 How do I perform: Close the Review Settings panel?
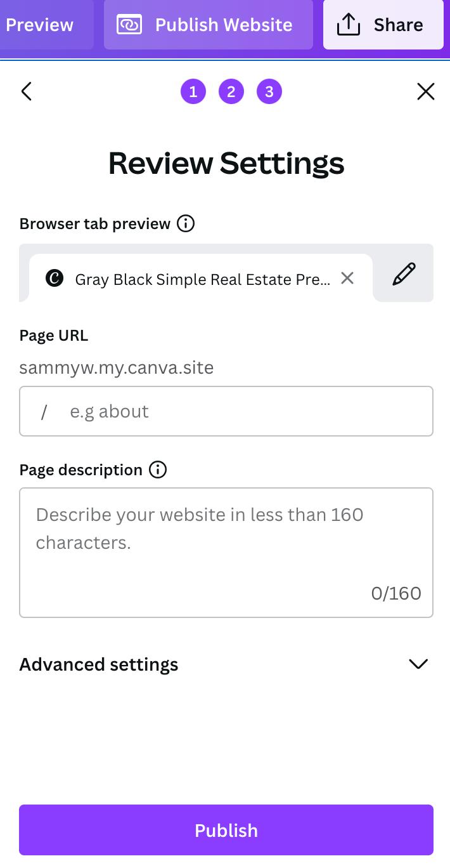(425, 91)
